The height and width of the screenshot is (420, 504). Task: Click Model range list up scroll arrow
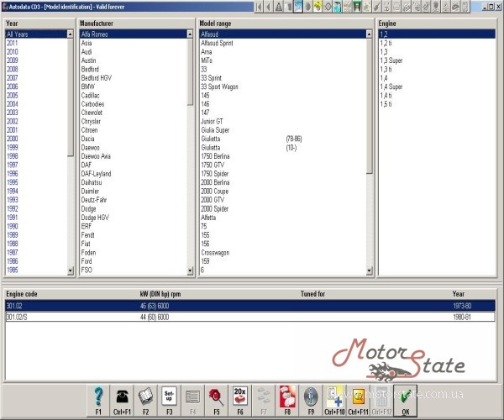tap(369, 34)
